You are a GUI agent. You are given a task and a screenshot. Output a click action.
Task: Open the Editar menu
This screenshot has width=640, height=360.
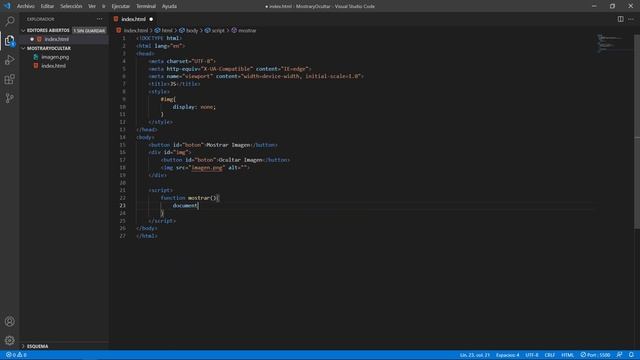click(47, 6)
